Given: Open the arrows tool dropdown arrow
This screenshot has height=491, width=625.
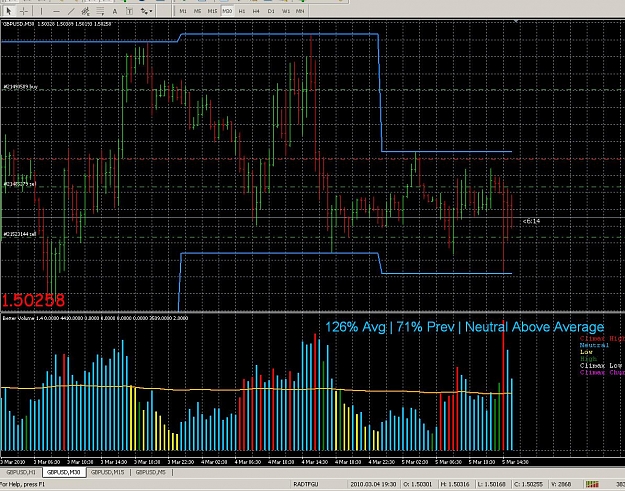Looking at the screenshot, I should [x=151, y=11].
